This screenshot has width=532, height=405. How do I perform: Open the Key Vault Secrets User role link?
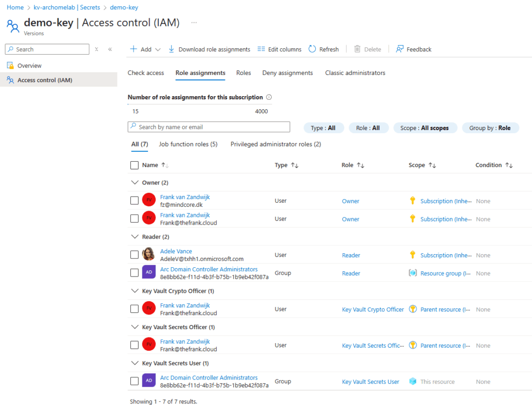point(370,382)
